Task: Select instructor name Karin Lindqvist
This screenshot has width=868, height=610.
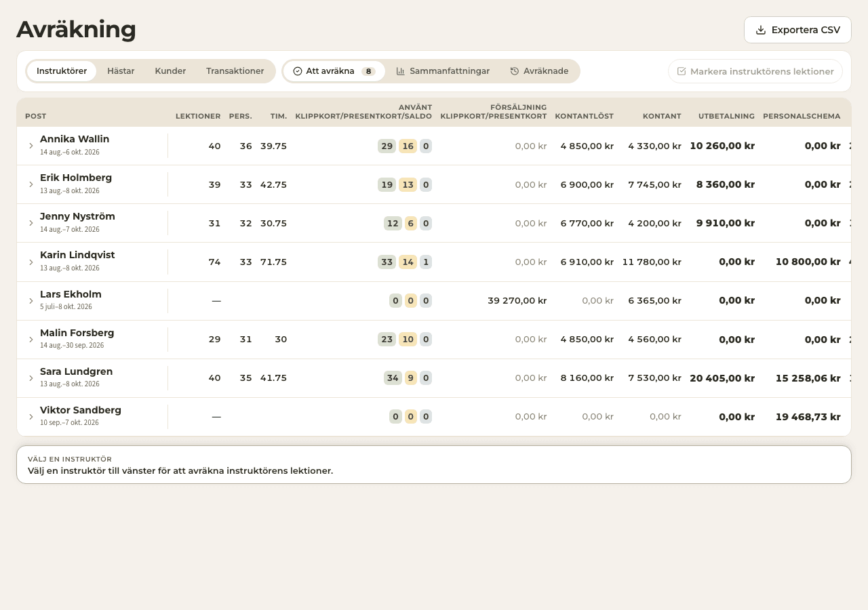Action: coord(77,255)
